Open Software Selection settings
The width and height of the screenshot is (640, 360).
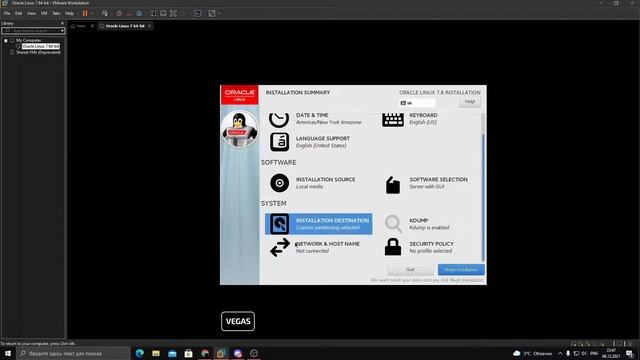point(427,183)
